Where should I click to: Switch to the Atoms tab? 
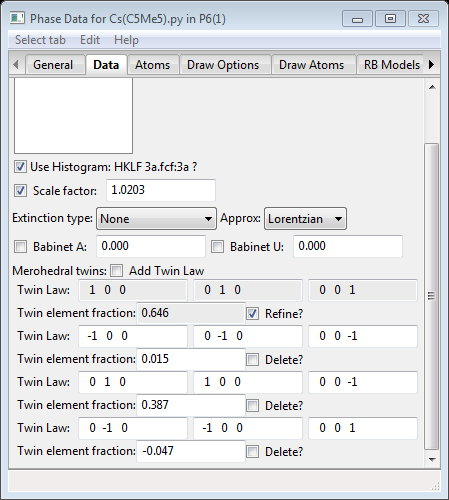tap(152, 65)
